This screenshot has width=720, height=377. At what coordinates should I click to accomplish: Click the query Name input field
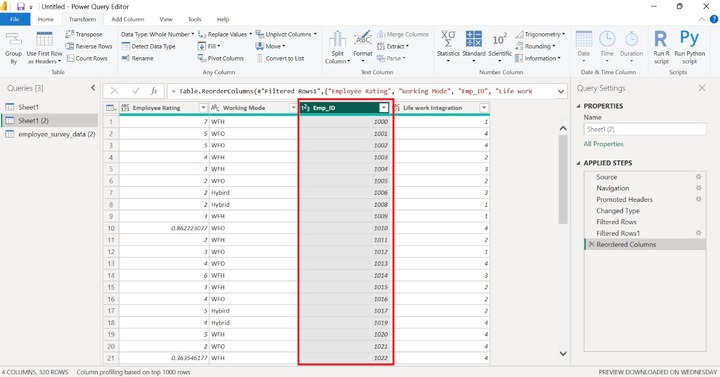coord(645,129)
